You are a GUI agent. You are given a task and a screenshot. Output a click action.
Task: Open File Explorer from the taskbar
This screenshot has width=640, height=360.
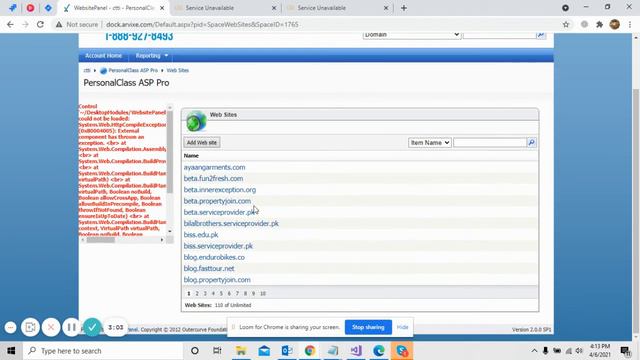(241, 351)
